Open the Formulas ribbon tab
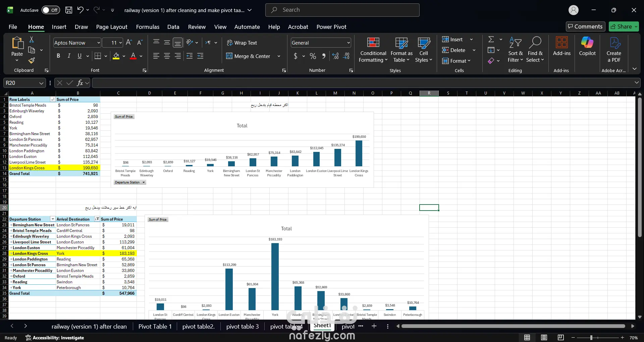 (x=148, y=27)
